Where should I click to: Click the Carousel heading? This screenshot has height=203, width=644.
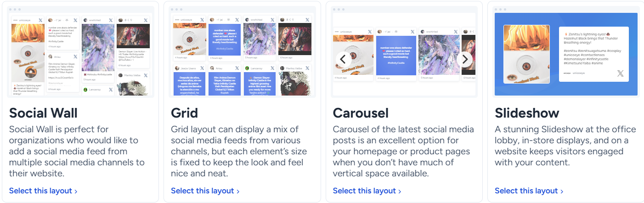tap(361, 113)
